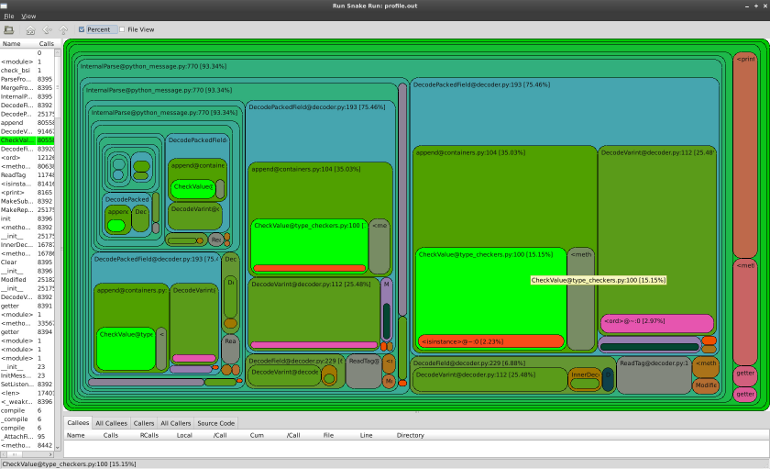Switch to the All Callers tab
Screen dimensions: 770x469
[175, 423]
